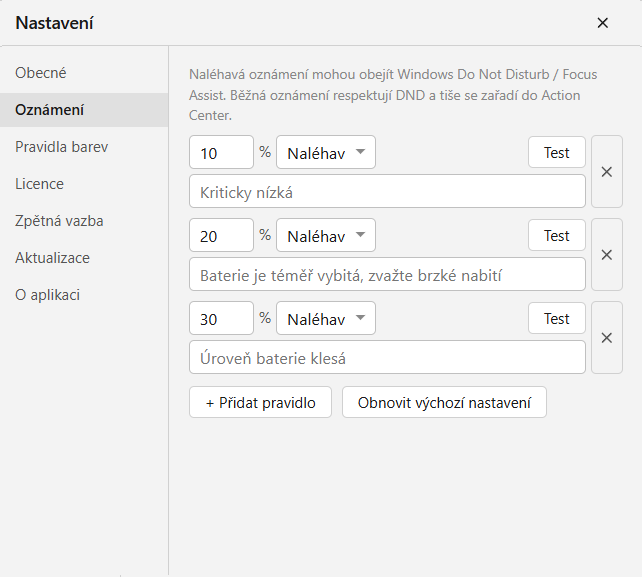Click the threshold field showing 20

[x=222, y=235]
